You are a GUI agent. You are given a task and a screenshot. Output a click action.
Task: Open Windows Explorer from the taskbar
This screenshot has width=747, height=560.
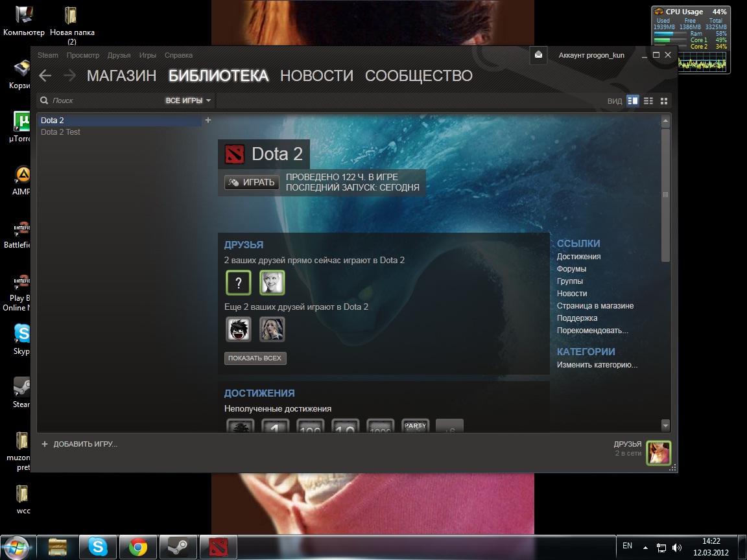(57, 547)
